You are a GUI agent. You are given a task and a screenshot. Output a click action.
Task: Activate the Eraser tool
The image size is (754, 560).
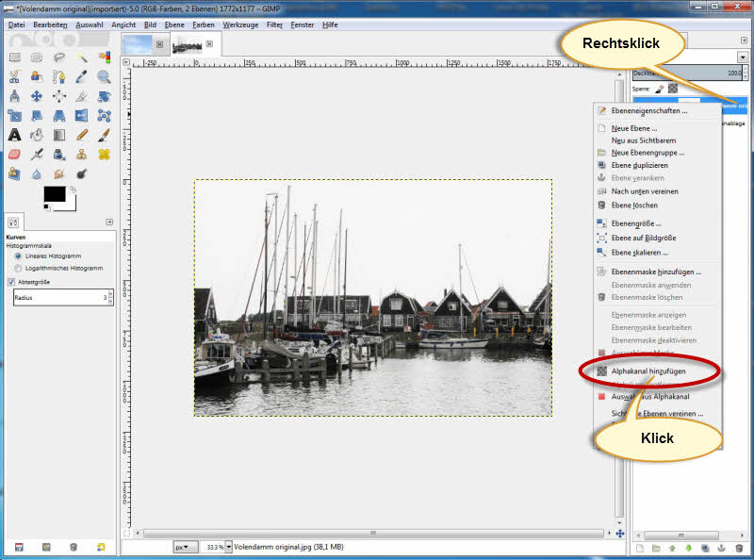[x=15, y=155]
